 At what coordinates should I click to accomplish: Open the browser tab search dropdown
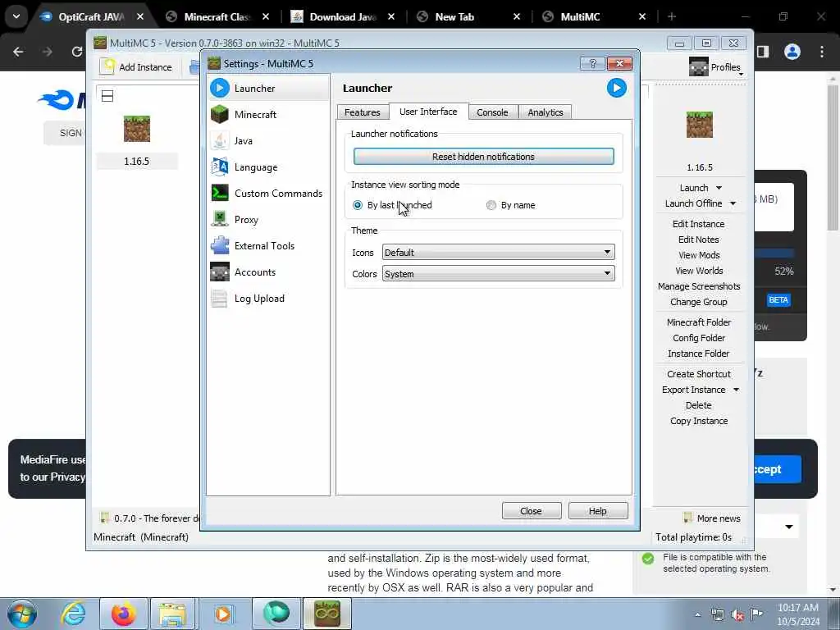16,16
